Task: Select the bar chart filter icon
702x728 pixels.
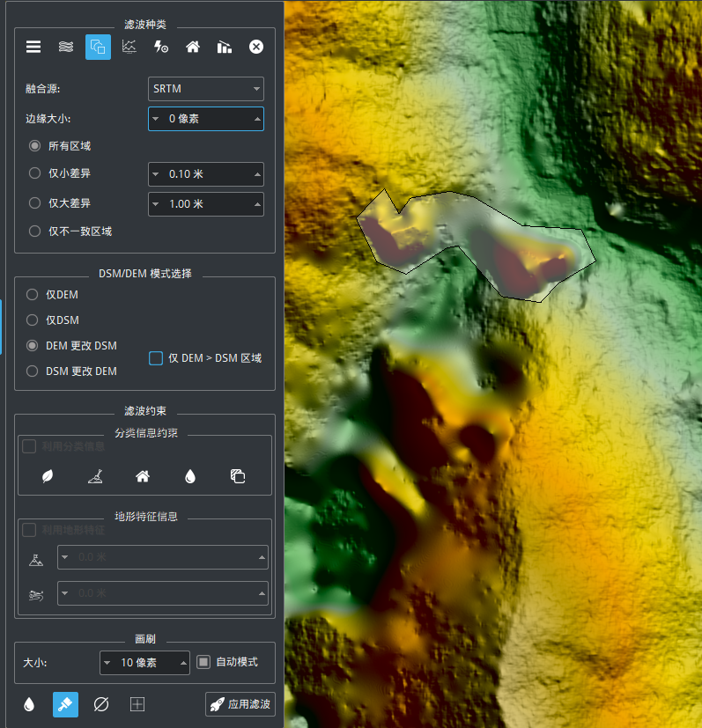Action: [225, 47]
